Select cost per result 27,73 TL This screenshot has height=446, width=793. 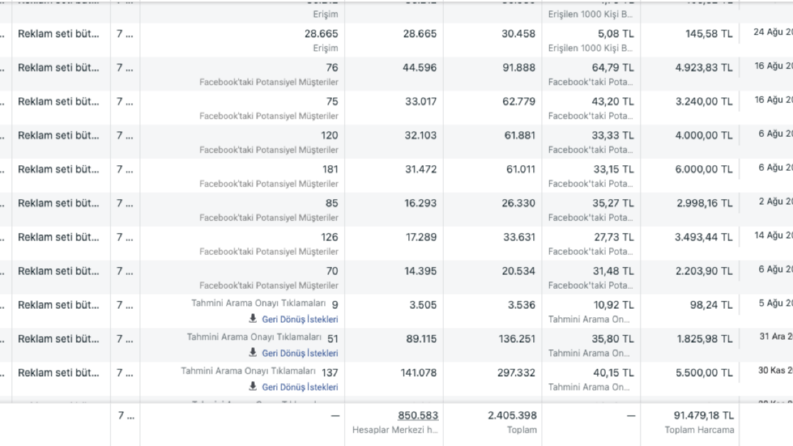click(613, 237)
